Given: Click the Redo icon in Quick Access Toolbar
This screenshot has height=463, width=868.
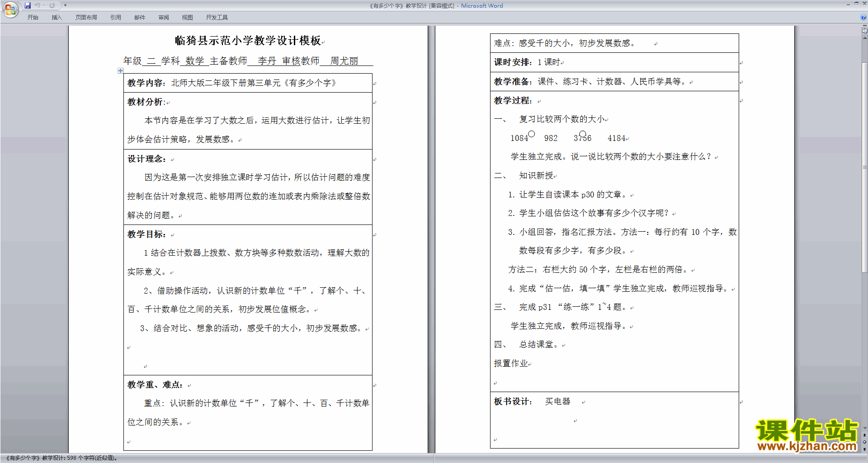Looking at the screenshot, I should [52, 5].
